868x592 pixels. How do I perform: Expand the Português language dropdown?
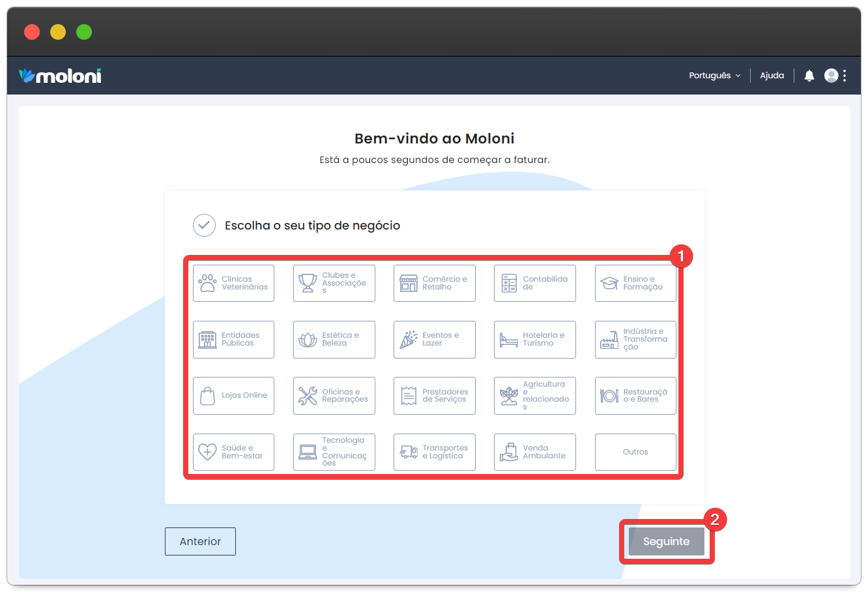click(x=714, y=76)
